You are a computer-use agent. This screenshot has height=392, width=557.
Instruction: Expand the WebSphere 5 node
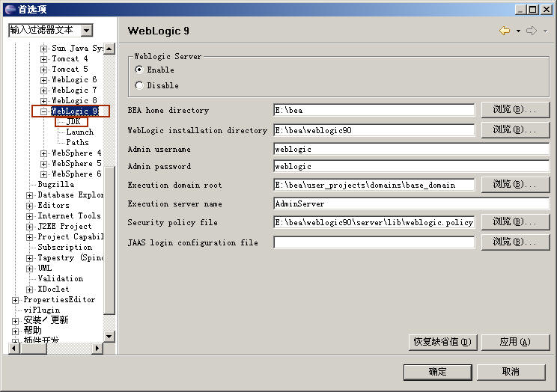[43, 164]
